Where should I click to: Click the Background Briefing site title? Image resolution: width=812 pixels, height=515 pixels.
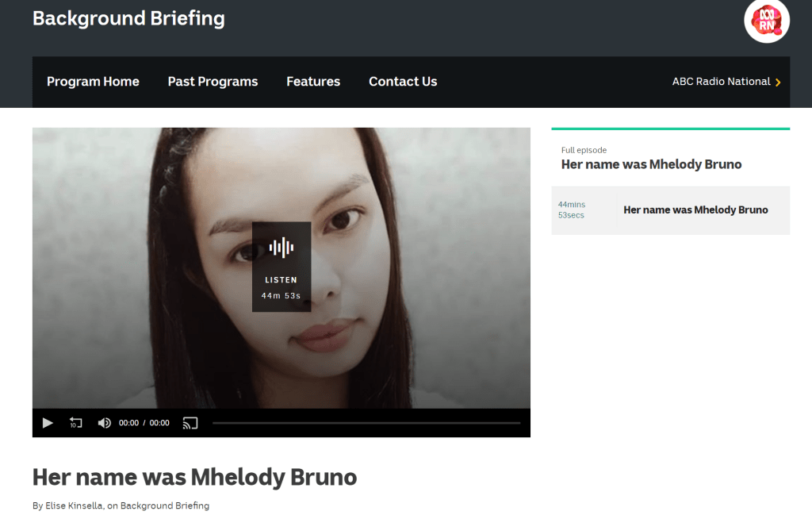tap(128, 18)
